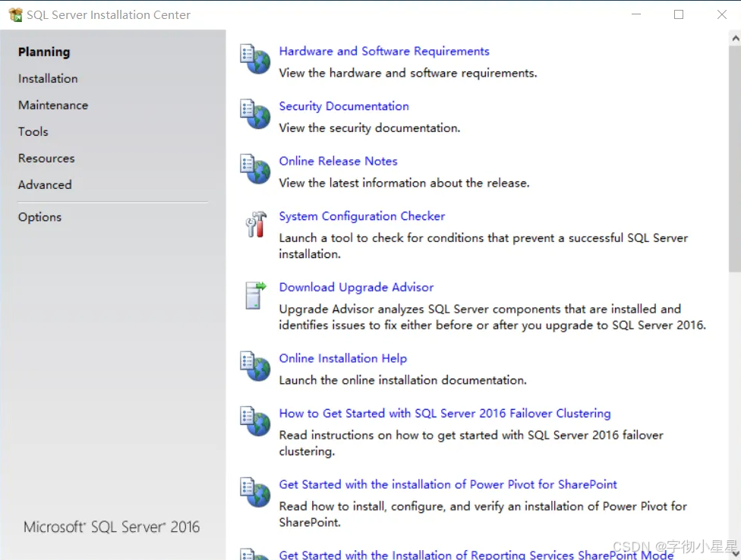This screenshot has width=741, height=560.
Task: Open the Security Documentation link
Action: (x=344, y=106)
